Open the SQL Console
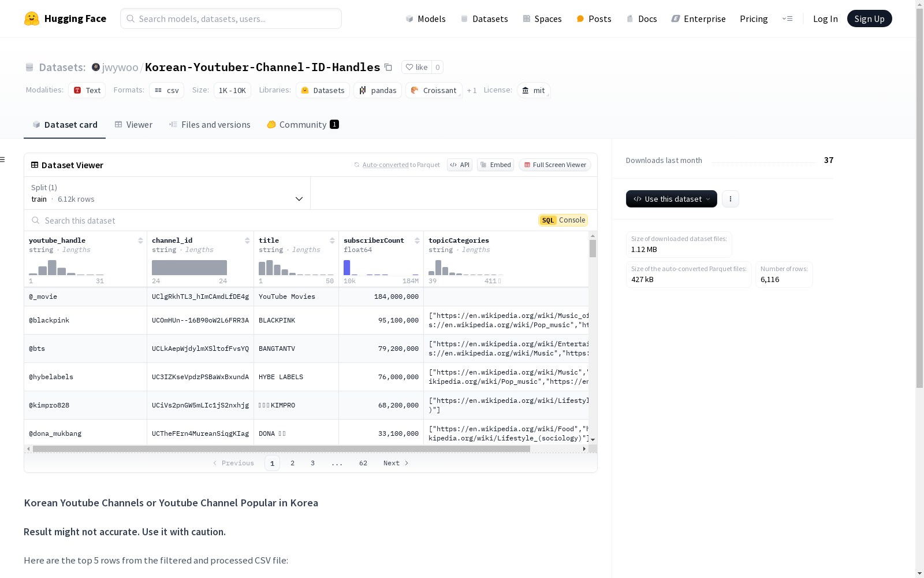This screenshot has width=924, height=578. click(563, 220)
